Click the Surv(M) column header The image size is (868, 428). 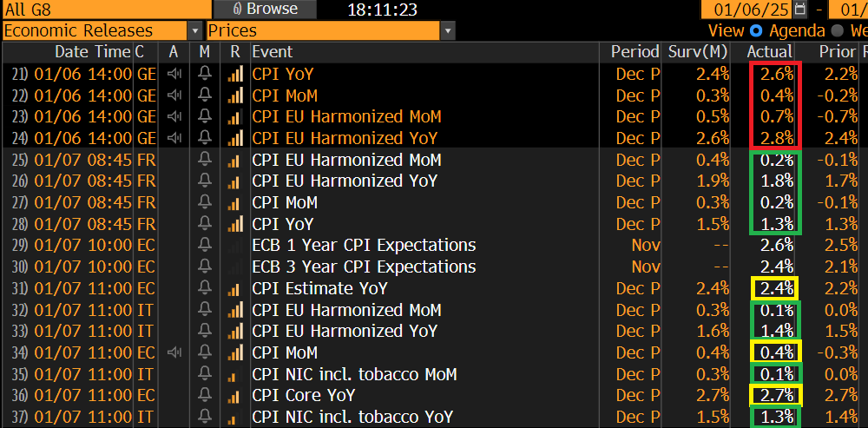coord(697,52)
